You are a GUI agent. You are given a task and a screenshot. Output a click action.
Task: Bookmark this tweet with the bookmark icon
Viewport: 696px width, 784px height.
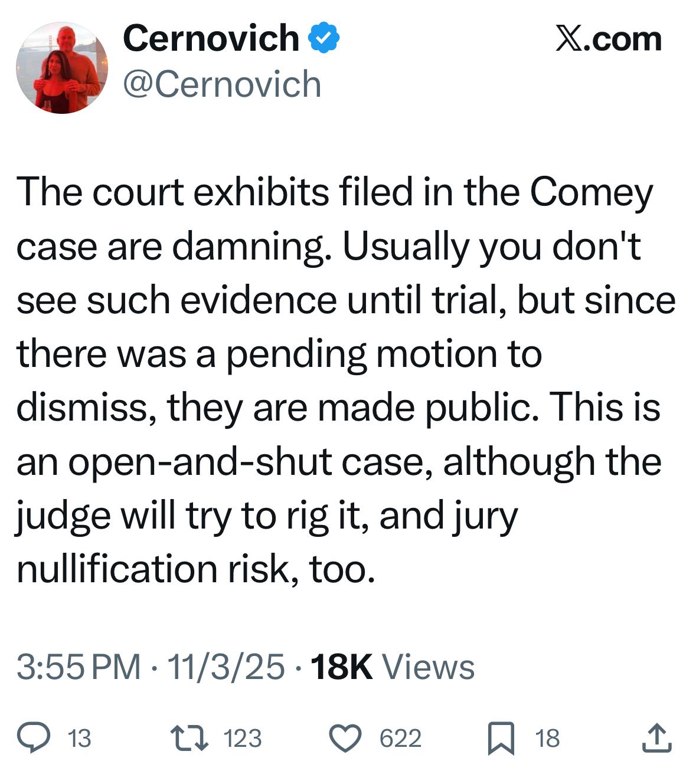click(x=501, y=740)
